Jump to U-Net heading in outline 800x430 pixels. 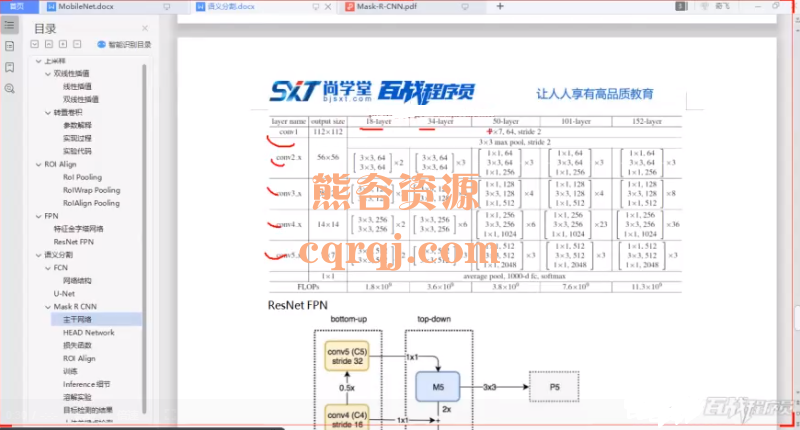(64, 294)
